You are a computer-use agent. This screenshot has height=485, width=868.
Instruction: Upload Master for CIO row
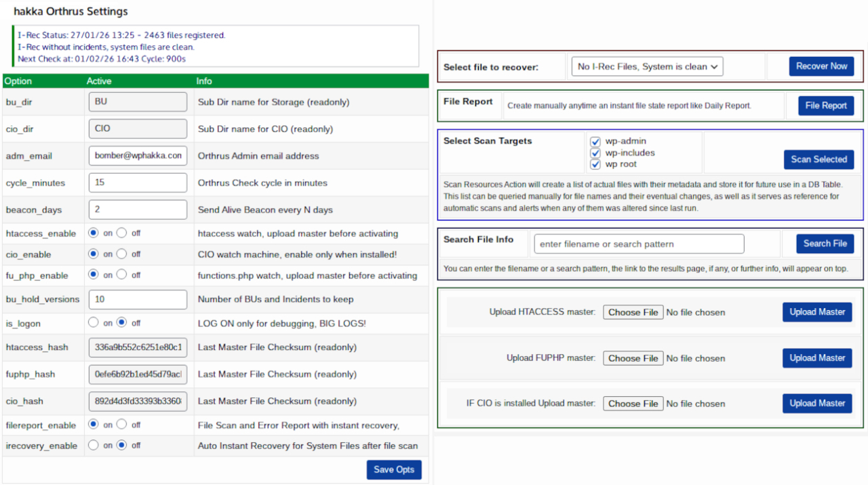pyautogui.click(x=816, y=404)
